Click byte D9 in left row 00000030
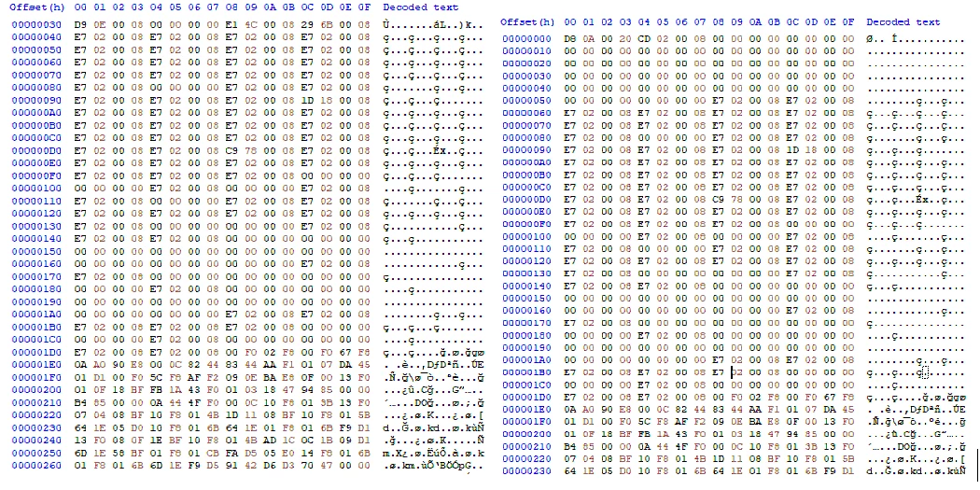Image resolution: width=980 pixels, height=490 pixels. 80,25
